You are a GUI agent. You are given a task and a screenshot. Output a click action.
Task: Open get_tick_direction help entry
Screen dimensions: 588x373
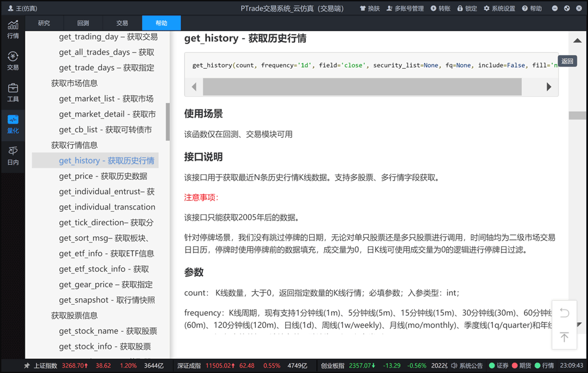pos(106,222)
